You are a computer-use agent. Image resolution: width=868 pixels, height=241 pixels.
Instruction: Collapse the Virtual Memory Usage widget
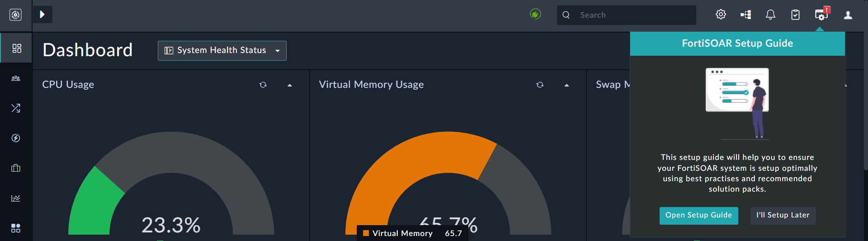[x=566, y=85]
